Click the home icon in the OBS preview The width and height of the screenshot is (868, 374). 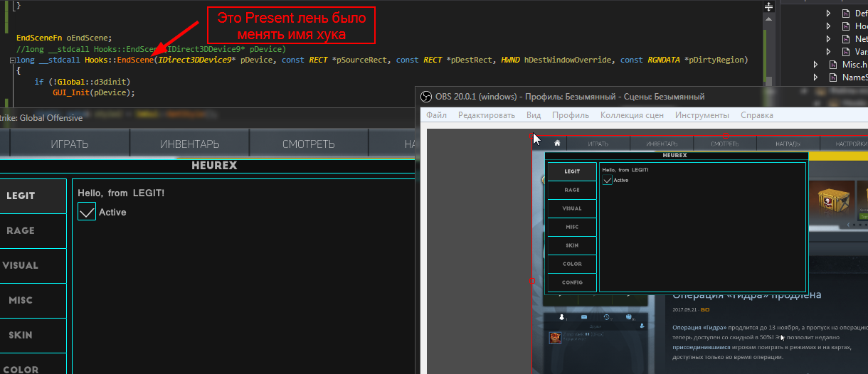[x=556, y=143]
